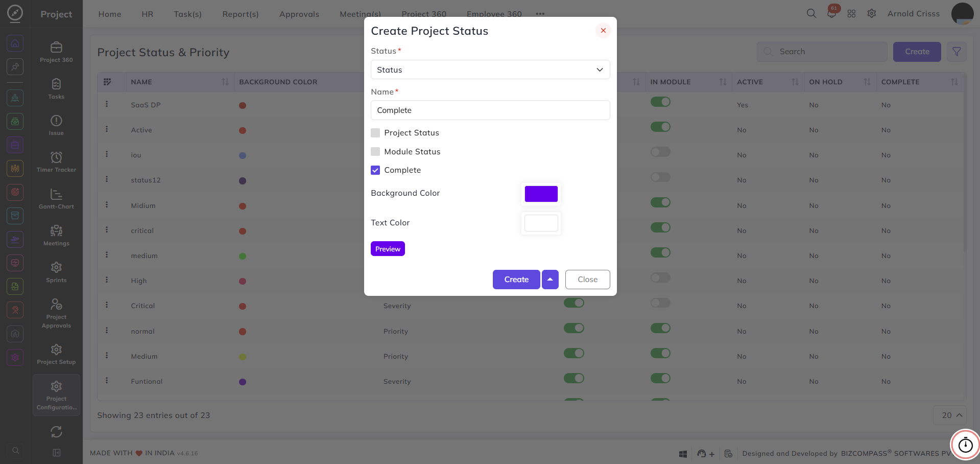Sort by ON HOLD column
The image size is (980, 464).
point(867,82)
